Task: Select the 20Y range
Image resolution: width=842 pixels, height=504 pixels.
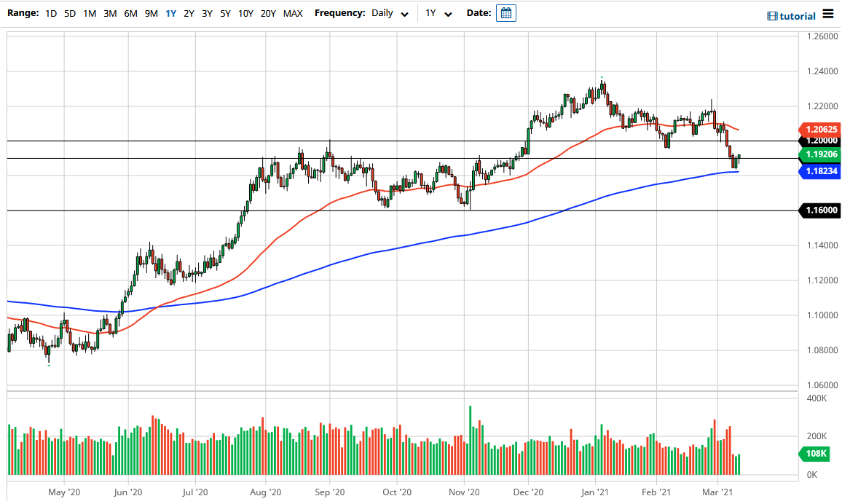Action: tap(267, 13)
